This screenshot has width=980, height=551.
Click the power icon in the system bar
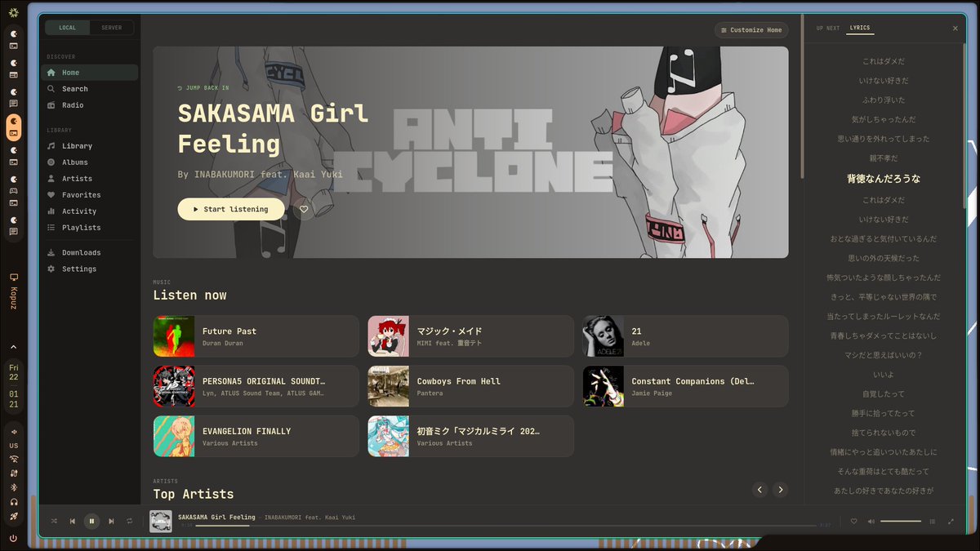click(13, 538)
